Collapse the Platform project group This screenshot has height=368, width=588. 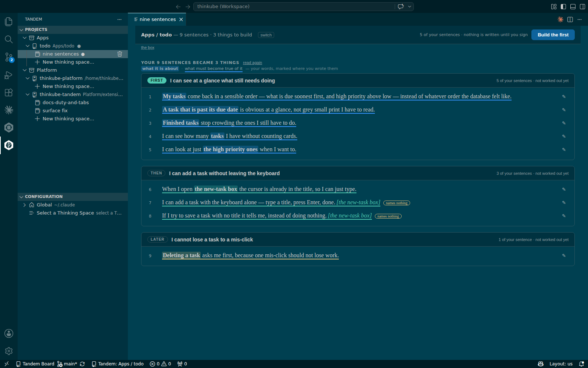pos(25,70)
